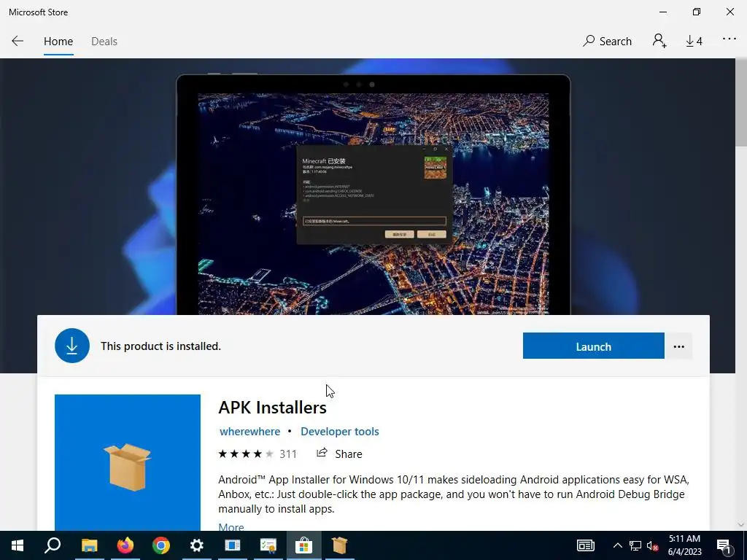Click the blue installed download icon
Screen dimensions: 747x560
(x=72, y=346)
